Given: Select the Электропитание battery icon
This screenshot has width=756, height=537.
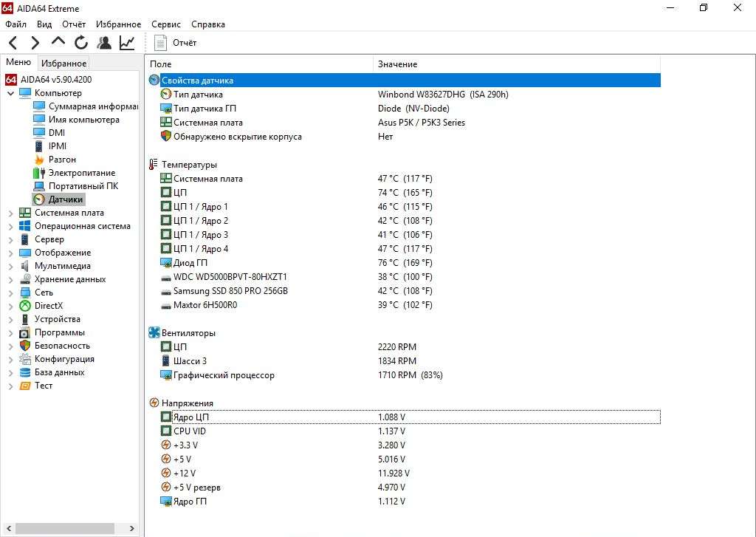Looking at the screenshot, I should pyautogui.click(x=39, y=173).
